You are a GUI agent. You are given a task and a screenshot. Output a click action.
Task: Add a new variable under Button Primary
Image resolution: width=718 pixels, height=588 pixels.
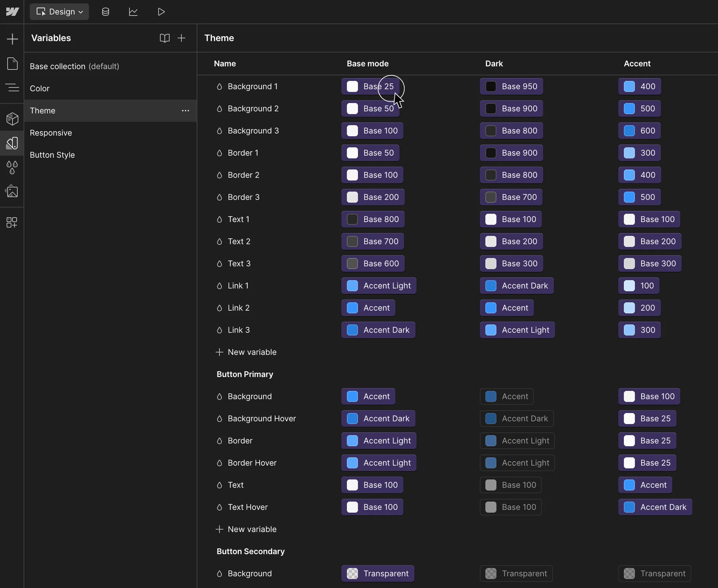coord(246,529)
